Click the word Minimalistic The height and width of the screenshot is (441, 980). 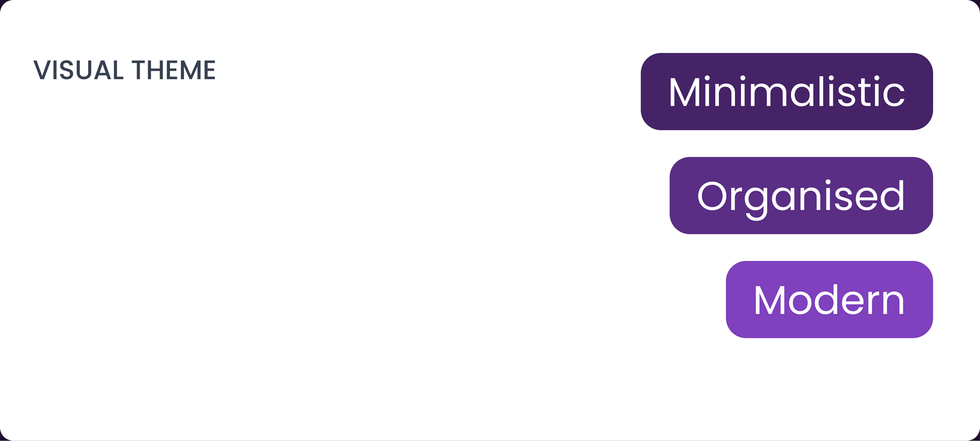click(787, 91)
